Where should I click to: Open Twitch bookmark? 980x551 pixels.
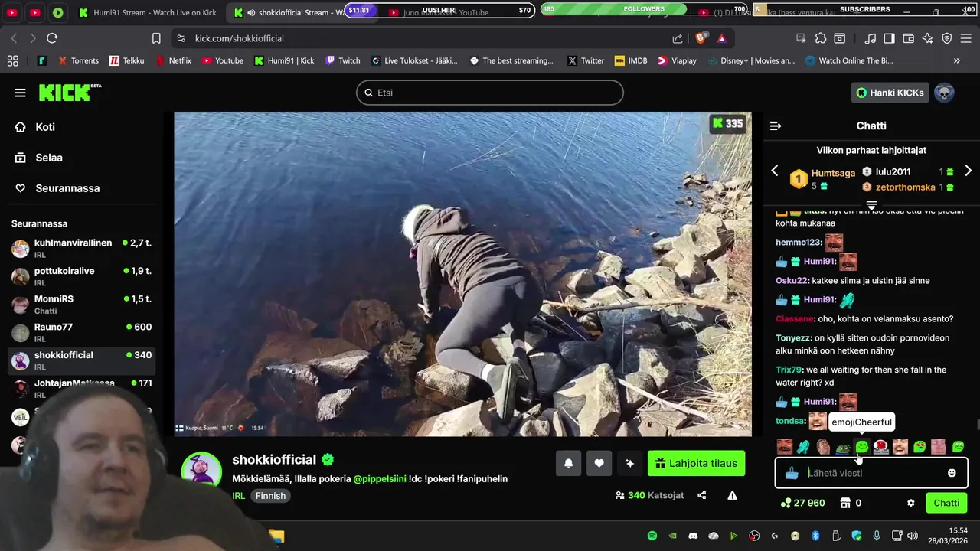point(342,60)
